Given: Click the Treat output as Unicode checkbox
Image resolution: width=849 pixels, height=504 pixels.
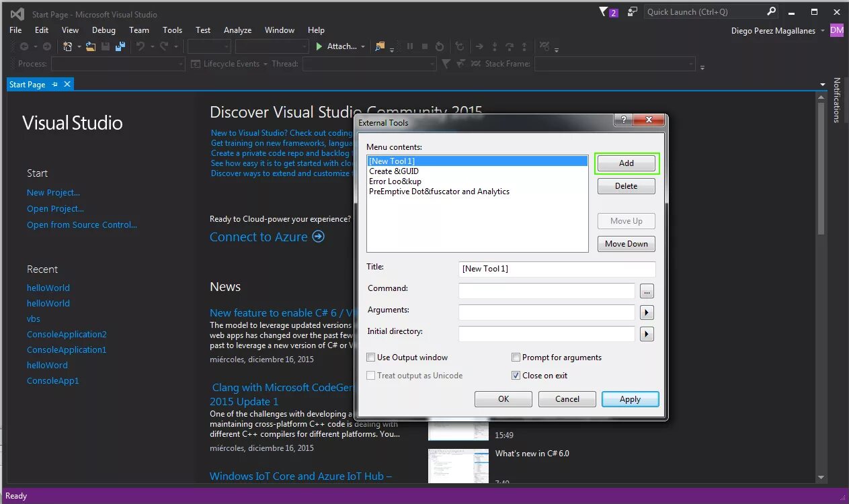Looking at the screenshot, I should (371, 376).
